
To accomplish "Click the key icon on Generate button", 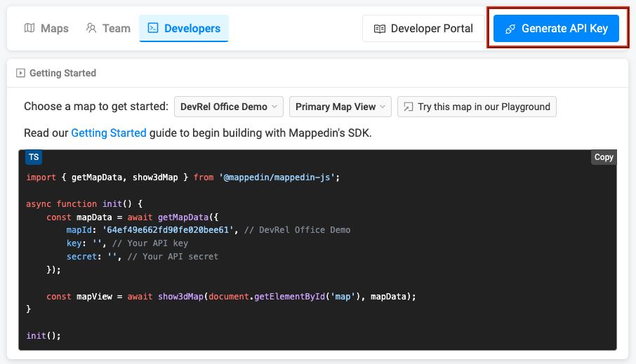I will point(510,29).
